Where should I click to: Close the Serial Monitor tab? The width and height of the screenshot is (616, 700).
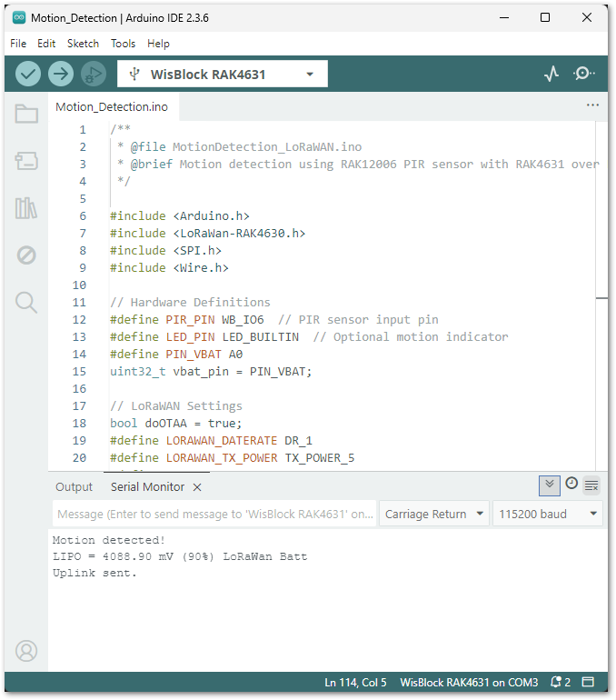(197, 487)
